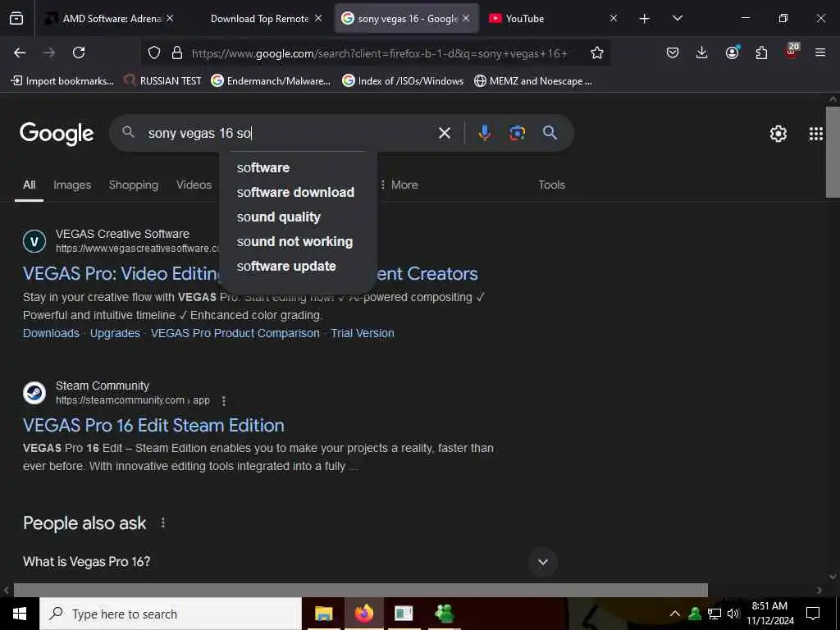The image size is (840, 630).
Task: Open File Explorer from the taskbar
Action: [323, 614]
